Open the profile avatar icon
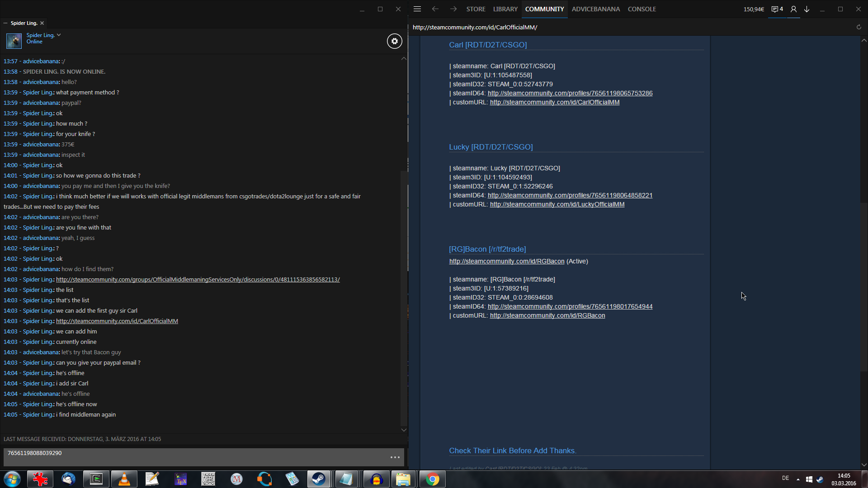Viewport: 868px width, 488px height. 793,9
